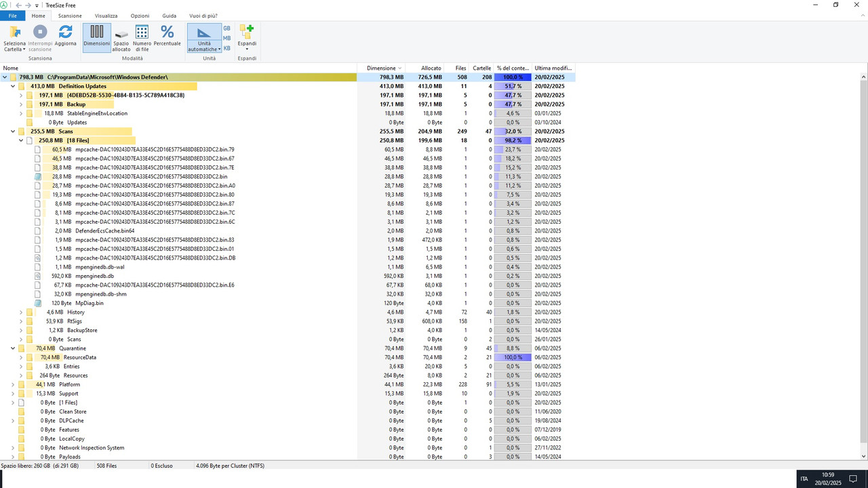Set units to MB
Viewport: 868px width, 488px height.
[227, 38]
